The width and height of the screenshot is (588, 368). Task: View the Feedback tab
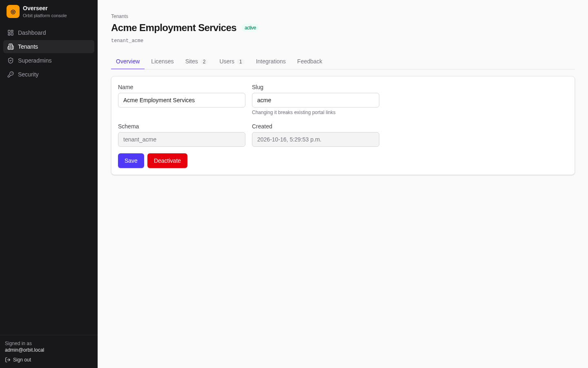(x=310, y=61)
